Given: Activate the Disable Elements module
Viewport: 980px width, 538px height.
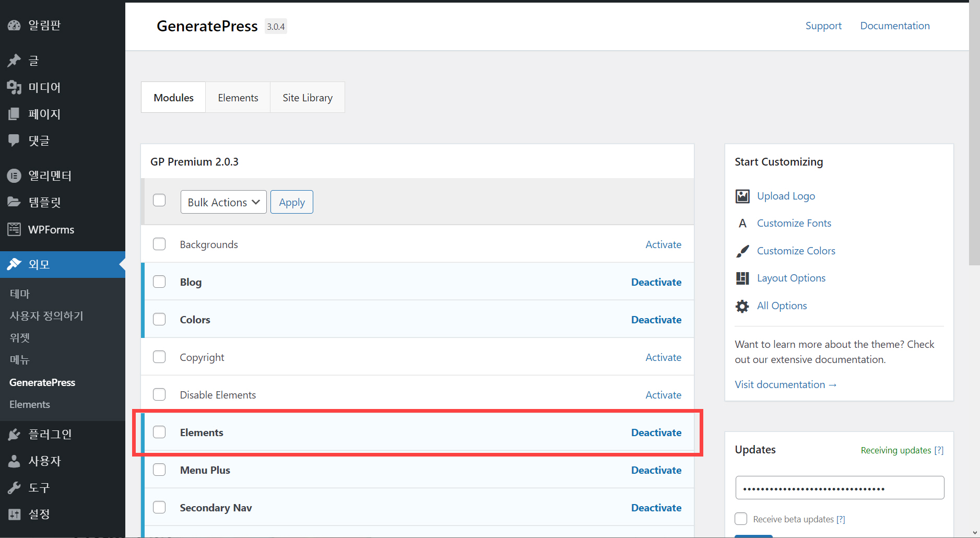Looking at the screenshot, I should click(663, 395).
